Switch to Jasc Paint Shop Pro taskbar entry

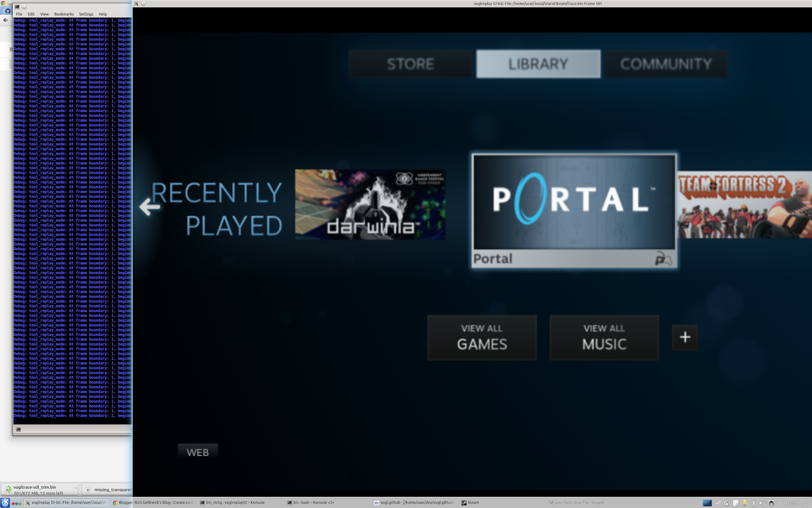pos(576,502)
